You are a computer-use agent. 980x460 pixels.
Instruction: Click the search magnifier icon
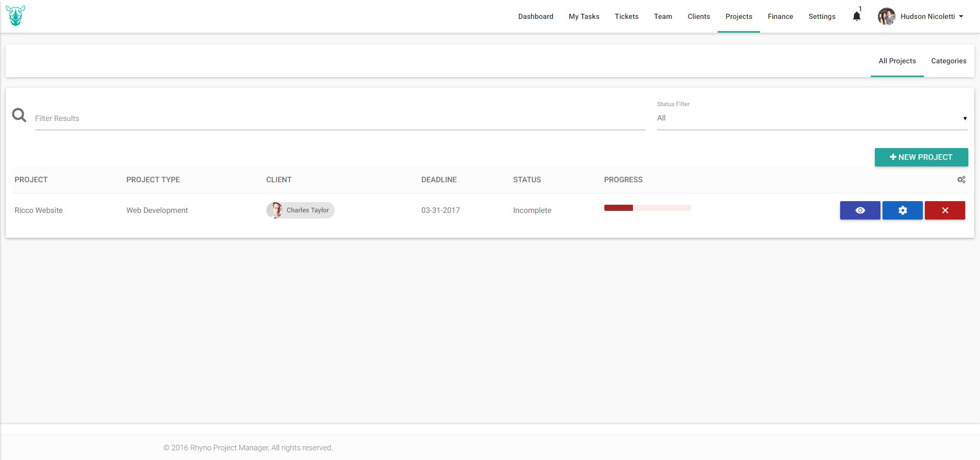tap(19, 115)
